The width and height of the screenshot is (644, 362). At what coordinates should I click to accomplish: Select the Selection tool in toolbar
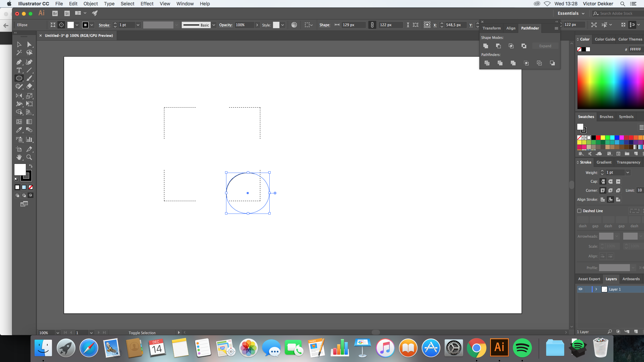click(18, 44)
